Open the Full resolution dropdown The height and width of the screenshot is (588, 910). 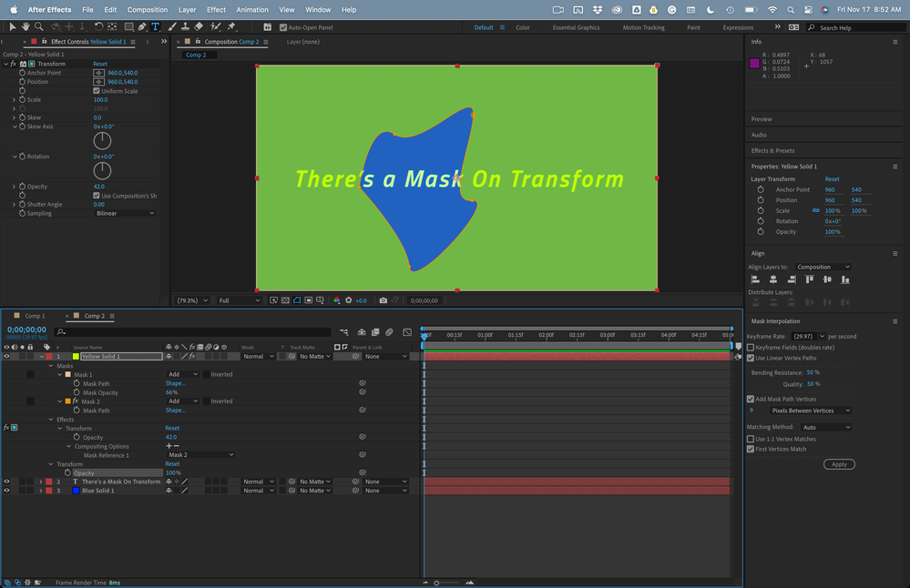coord(239,300)
